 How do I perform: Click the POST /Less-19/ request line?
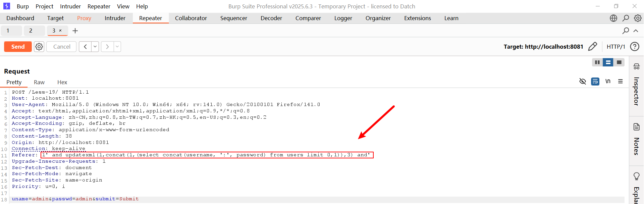[50, 92]
